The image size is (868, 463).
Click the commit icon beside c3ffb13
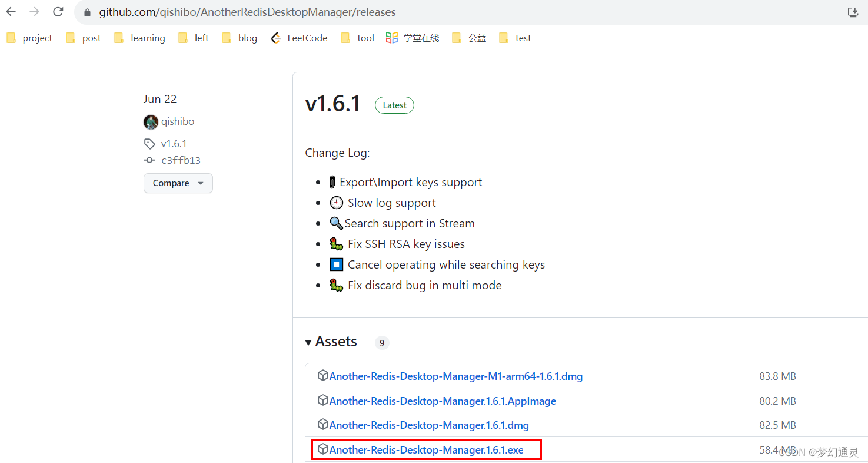pos(149,160)
